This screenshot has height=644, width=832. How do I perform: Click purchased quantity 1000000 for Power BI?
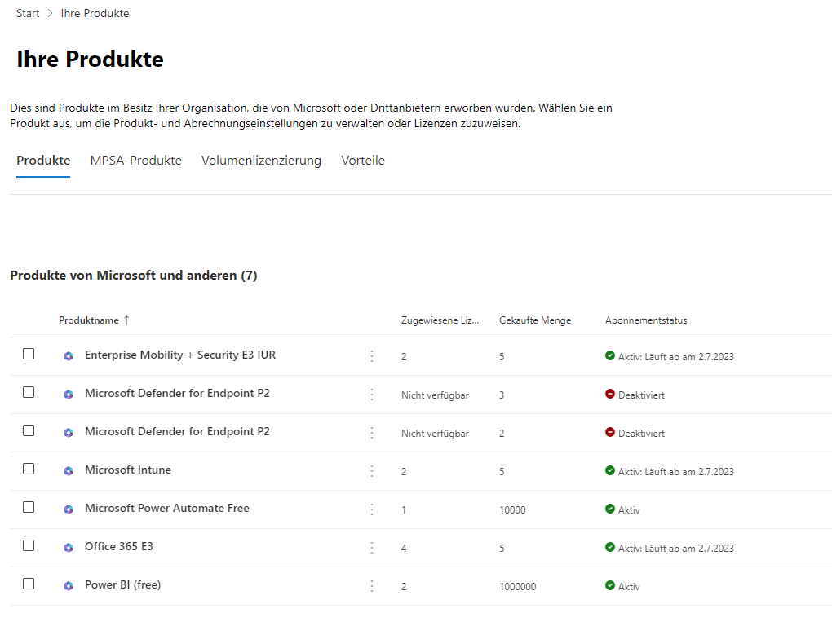pos(517,587)
